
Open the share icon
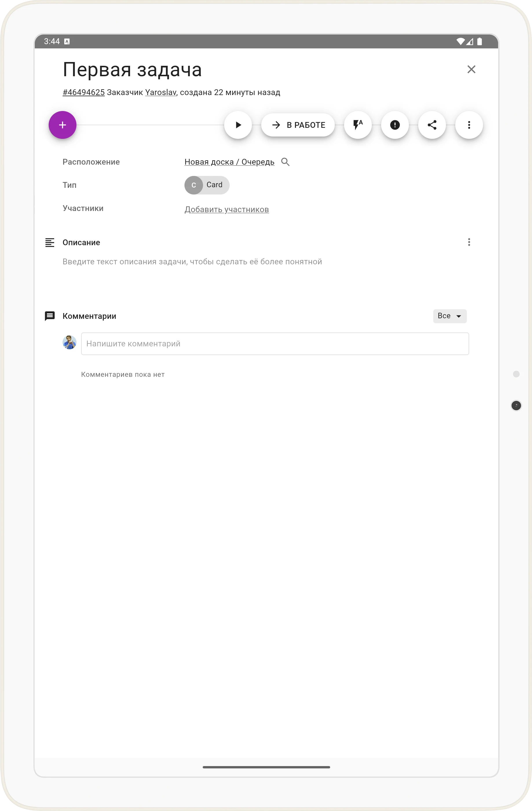pyautogui.click(x=432, y=125)
